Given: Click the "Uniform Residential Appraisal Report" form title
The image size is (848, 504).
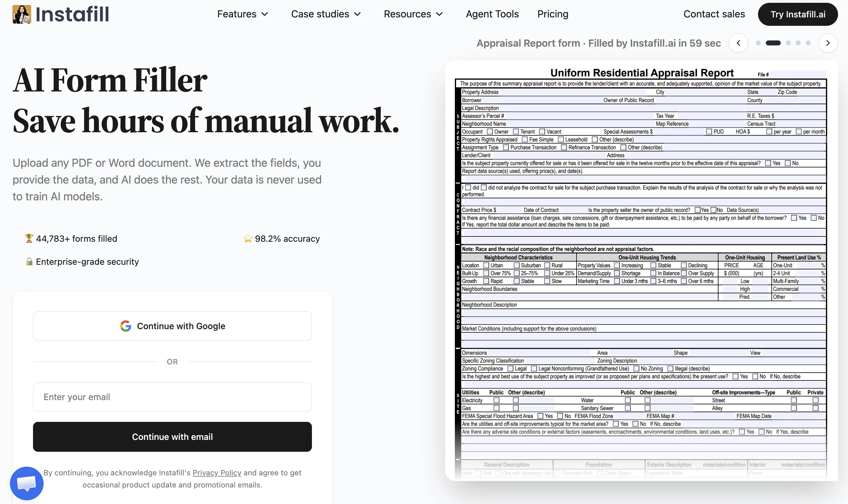Looking at the screenshot, I should coord(642,73).
